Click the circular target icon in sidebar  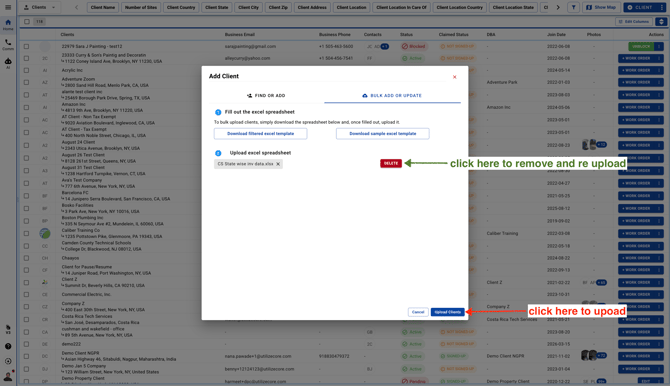coord(8,361)
